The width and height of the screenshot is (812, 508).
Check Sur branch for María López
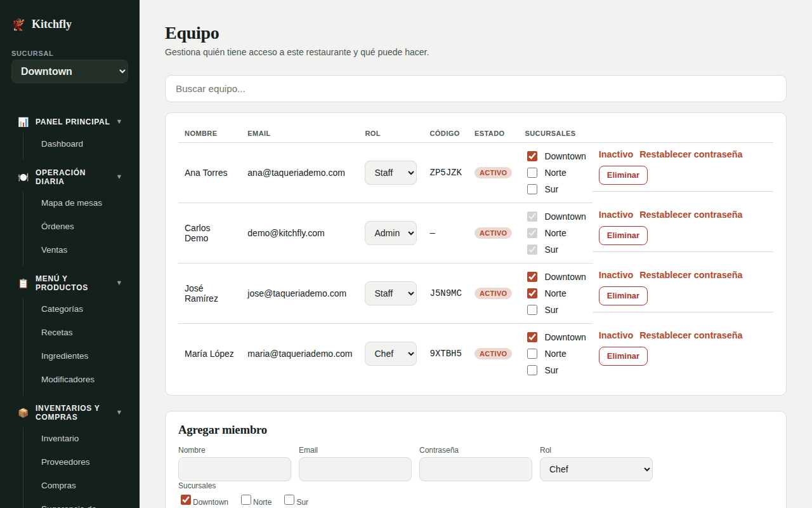tap(532, 370)
